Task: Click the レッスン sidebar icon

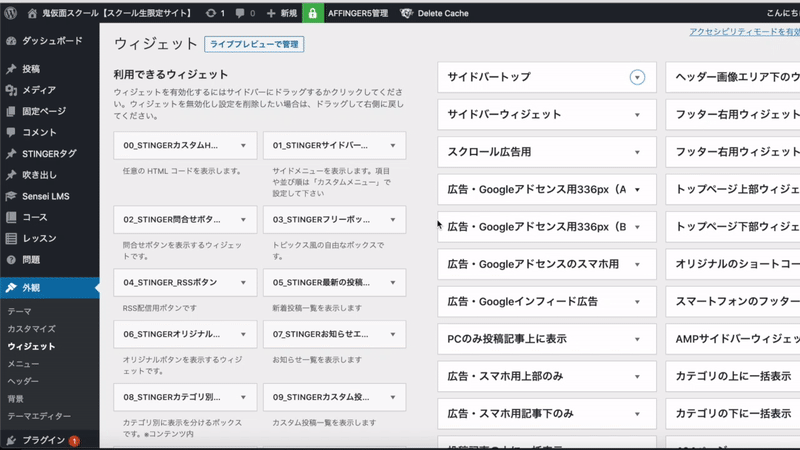Action: pyautogui.click(x=11, y=238)
